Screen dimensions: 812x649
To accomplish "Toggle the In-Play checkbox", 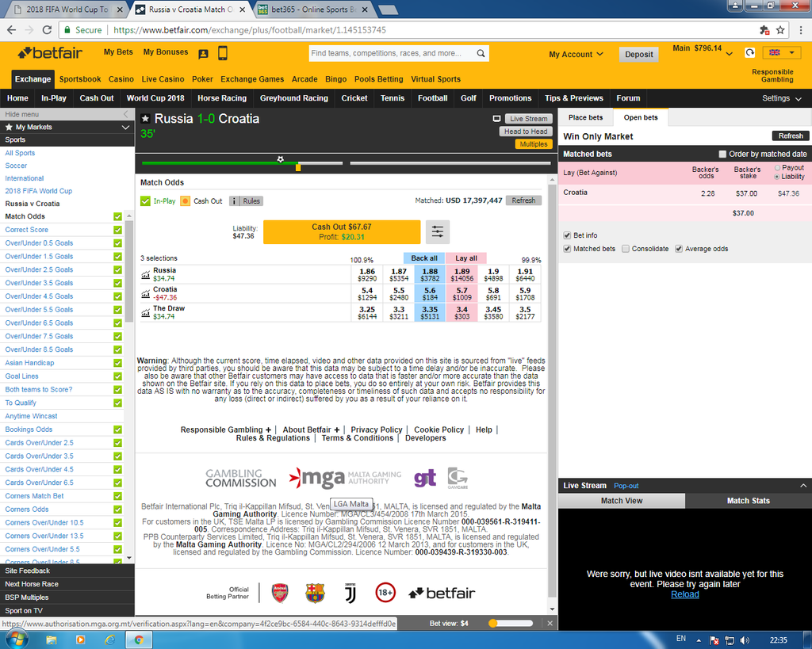I will click(x=145, y=200).
